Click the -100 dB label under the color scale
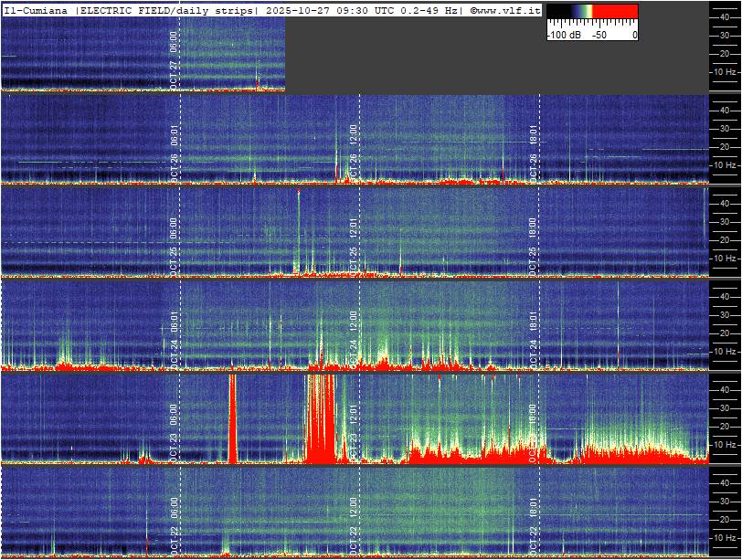The width and height of the screenshot is (742, 560). (x=563, y=35)
